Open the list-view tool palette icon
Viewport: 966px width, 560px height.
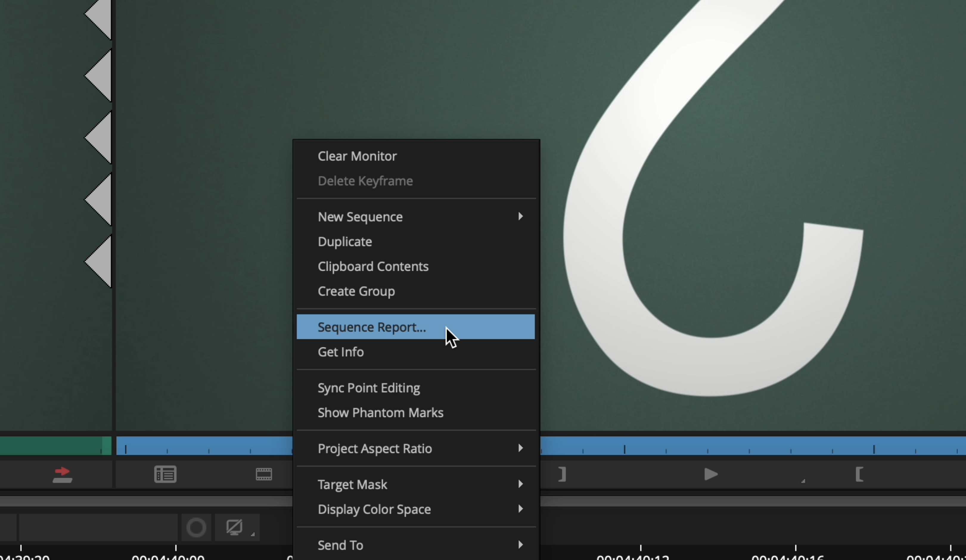click(x=165, y=475)
